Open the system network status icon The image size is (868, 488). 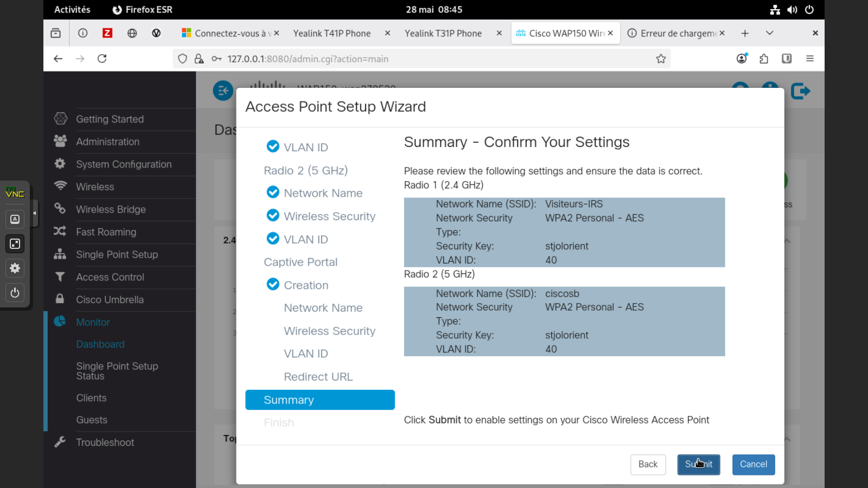[x=775, y=10]
